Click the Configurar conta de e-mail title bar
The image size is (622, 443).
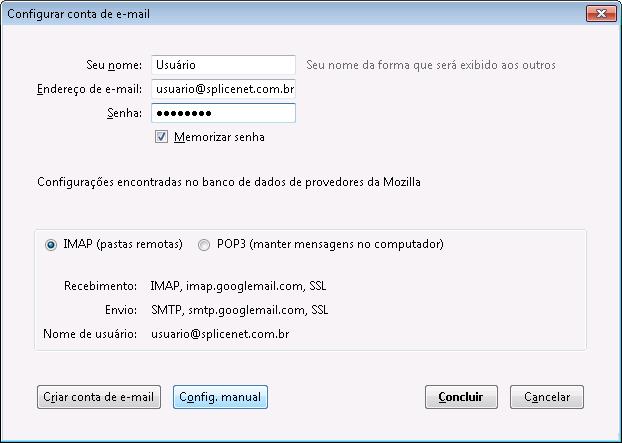[294, 14]
